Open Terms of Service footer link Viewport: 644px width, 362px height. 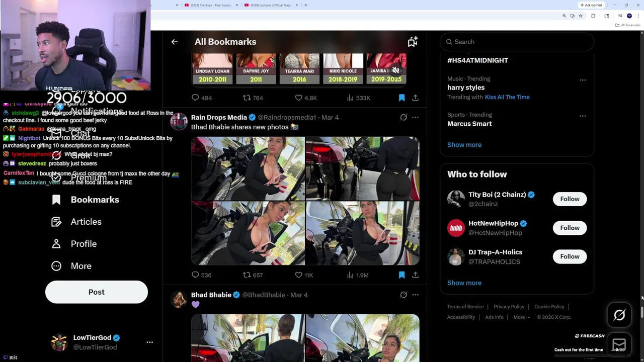(465, 307)
